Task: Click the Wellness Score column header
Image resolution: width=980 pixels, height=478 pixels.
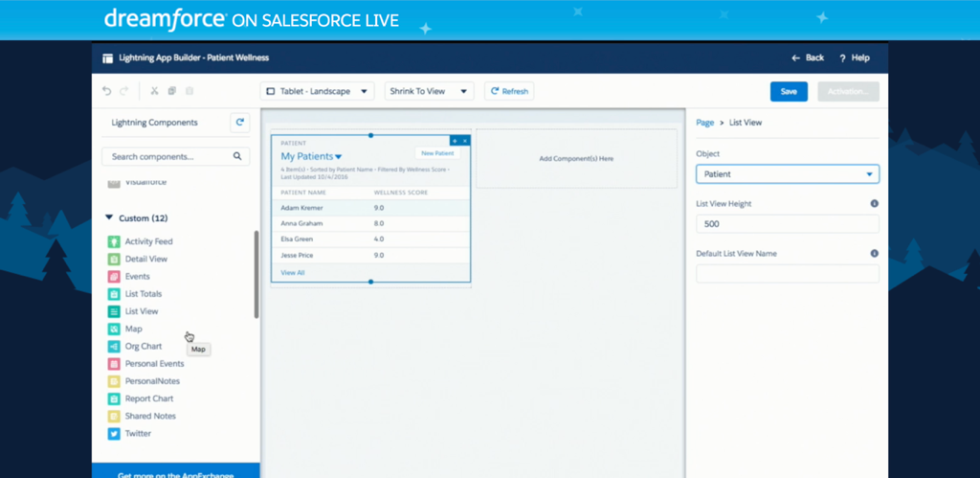Action: click(401, 193)
